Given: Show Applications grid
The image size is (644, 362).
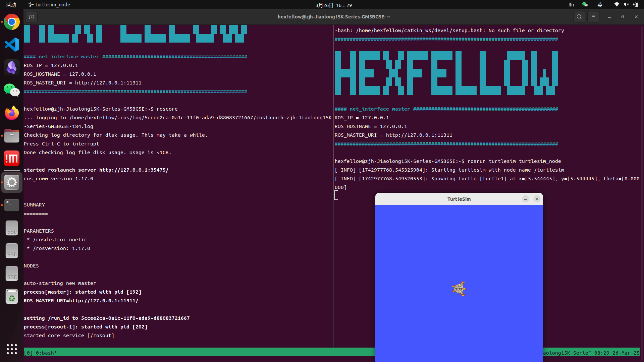Looking at the screenshot, I should [12, 349].
